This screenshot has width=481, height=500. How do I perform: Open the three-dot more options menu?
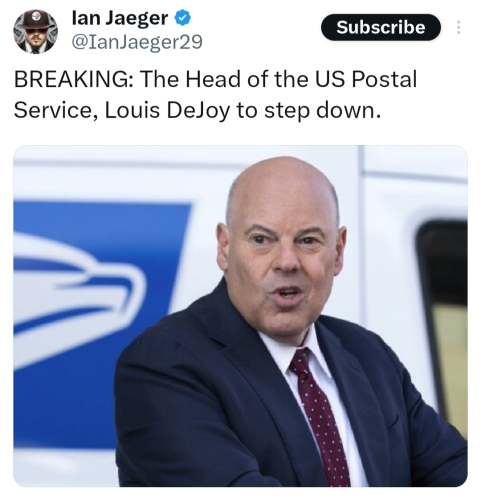(459, 27)
